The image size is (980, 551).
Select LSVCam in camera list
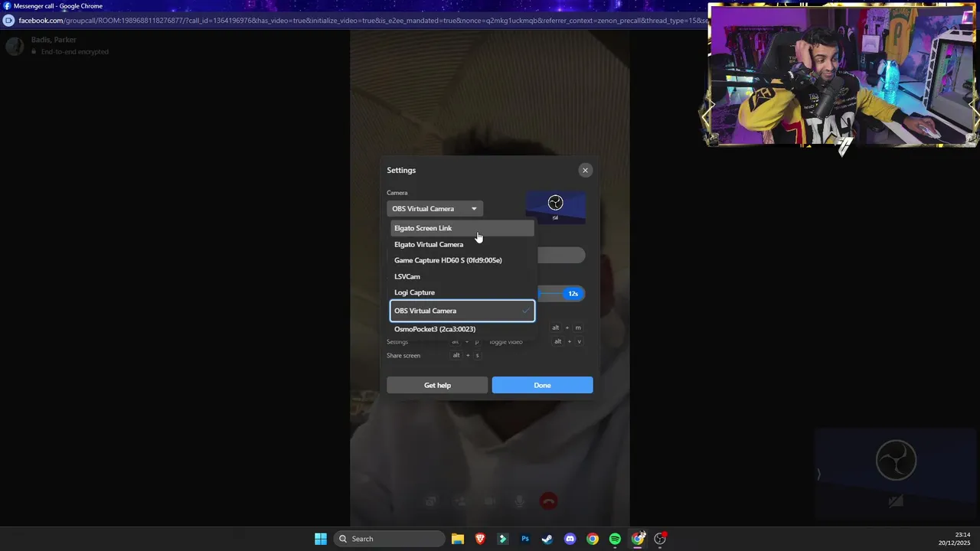(x=462, y=276)
